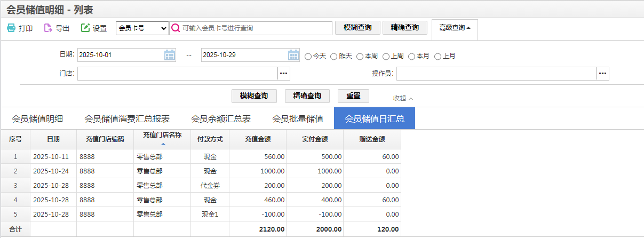Click 收起 to collapse filters

403,98
